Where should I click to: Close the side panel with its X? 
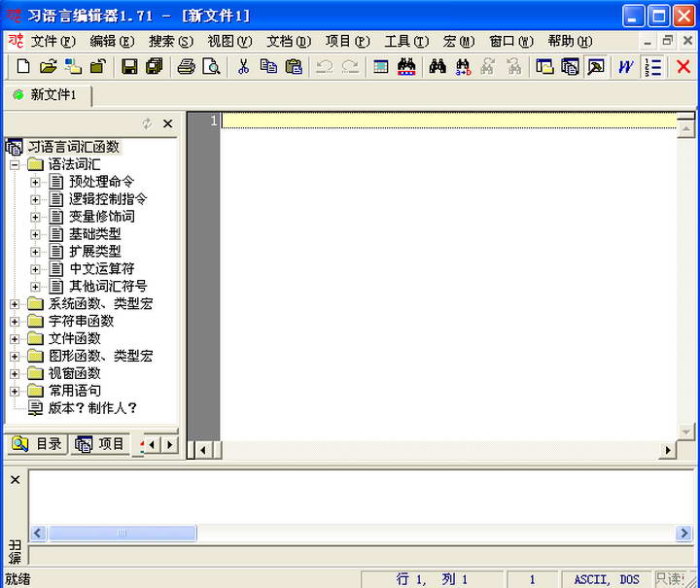(x=168, y=123)
